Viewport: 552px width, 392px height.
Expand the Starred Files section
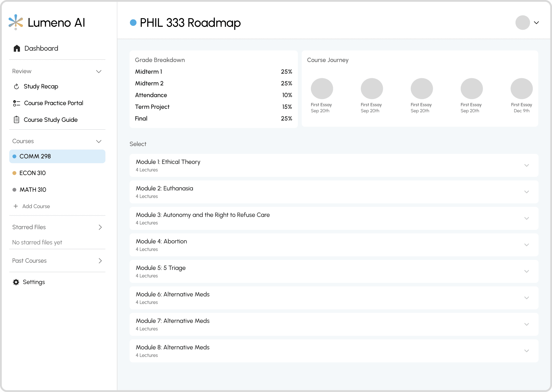click(100, 227)
